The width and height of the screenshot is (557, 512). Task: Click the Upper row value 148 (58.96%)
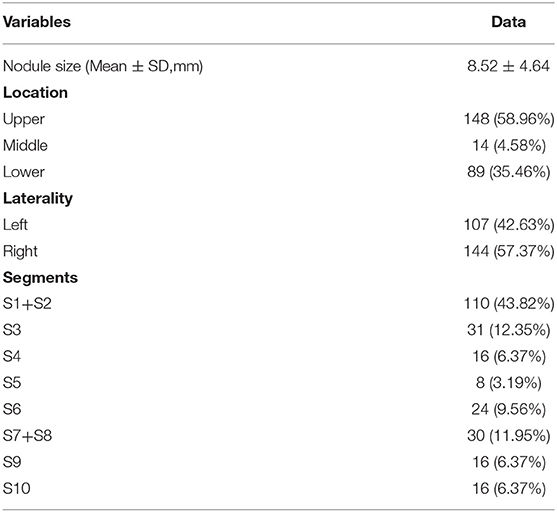509,119
